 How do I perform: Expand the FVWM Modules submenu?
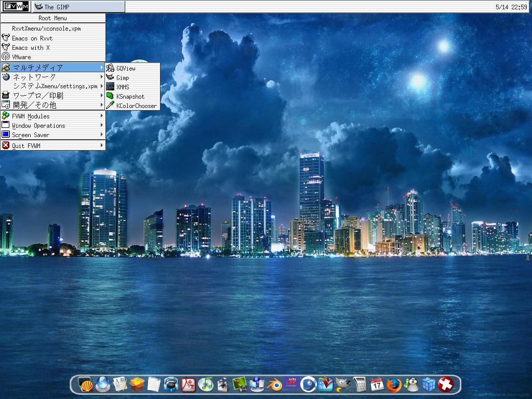53,116
